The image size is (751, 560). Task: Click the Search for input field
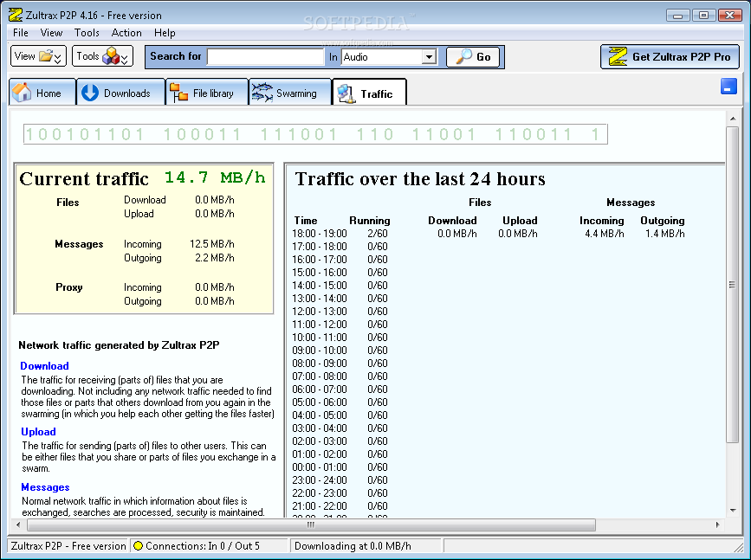point(265,57)
